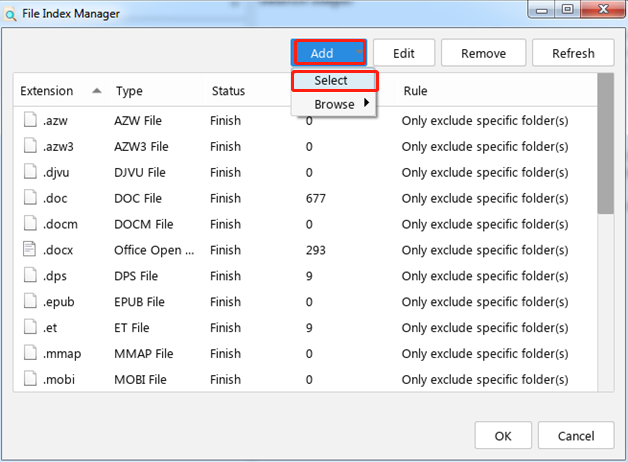Expand the Browse submenu arrow
This screenshot has width=628, height=462.
tap(366, 103)
